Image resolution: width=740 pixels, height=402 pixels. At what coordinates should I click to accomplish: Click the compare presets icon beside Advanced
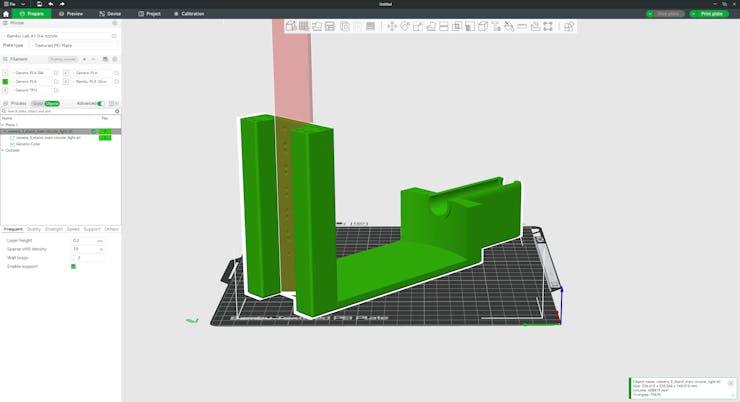[112, 103]
